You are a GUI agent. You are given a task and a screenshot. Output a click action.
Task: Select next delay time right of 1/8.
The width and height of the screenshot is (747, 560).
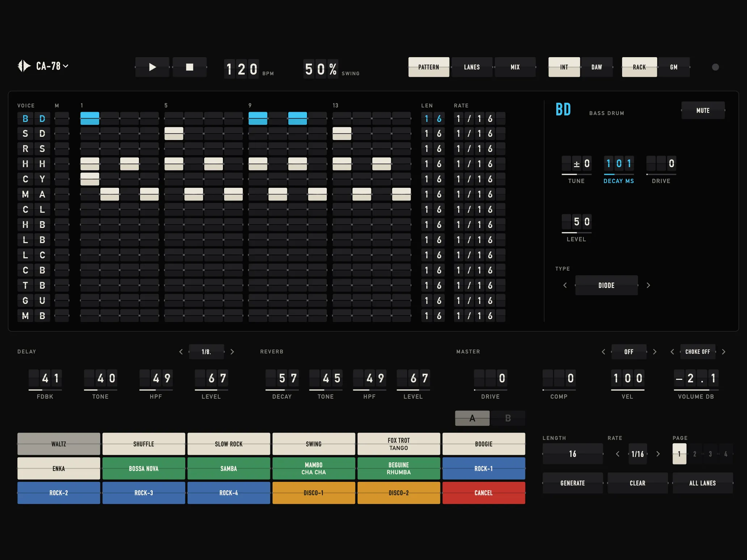[x=232, y=352]
